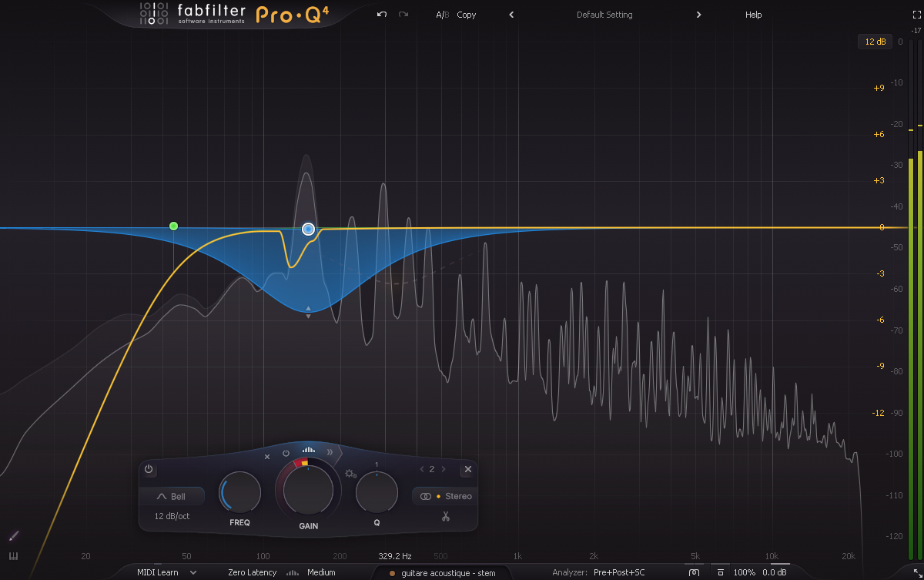The width and height of the screenshot is (924, 580).
Task: Load the previous preset with left arrow
Action: coord(511,15)
